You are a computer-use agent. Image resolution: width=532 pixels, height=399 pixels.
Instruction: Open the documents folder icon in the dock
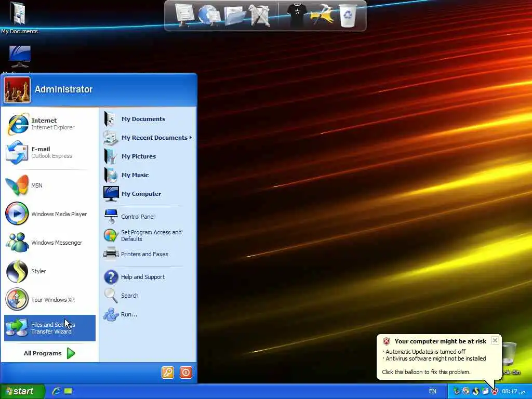(234, 16)
